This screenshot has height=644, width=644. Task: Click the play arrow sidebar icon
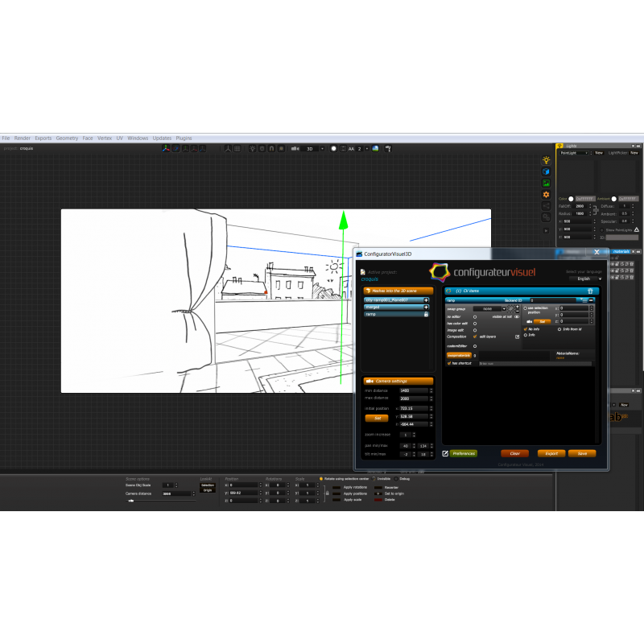546,231
